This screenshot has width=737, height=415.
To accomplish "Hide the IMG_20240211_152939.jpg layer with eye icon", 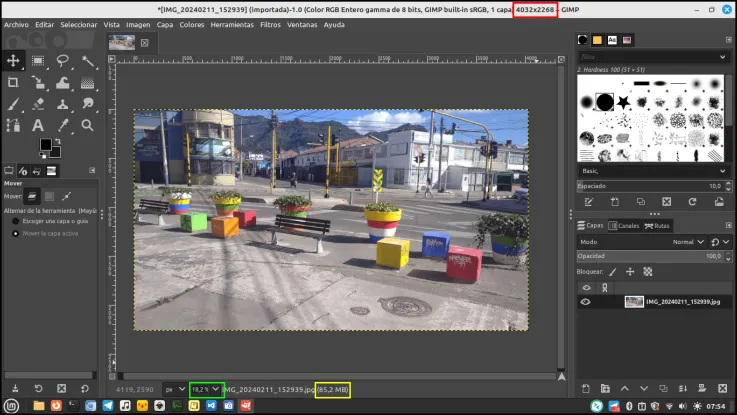I will click(x=585, y=302).
